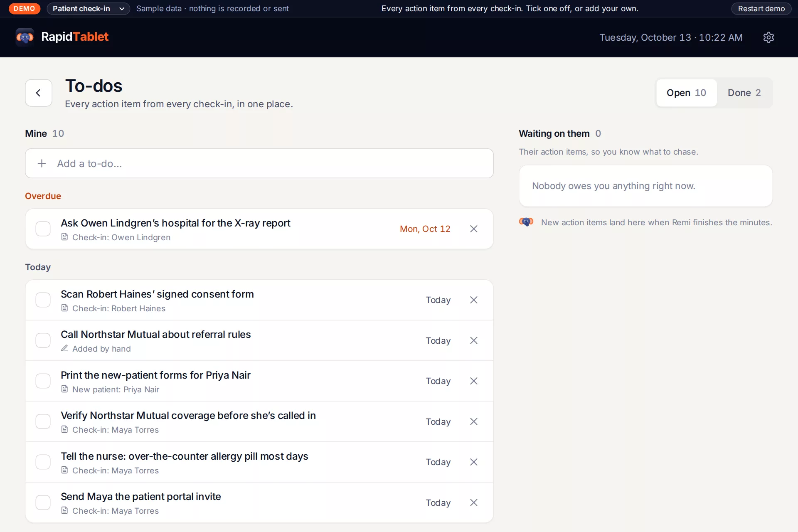Open the Patient check-in scenario dropdown
The image size is (798, 532).
coord(89,9)
